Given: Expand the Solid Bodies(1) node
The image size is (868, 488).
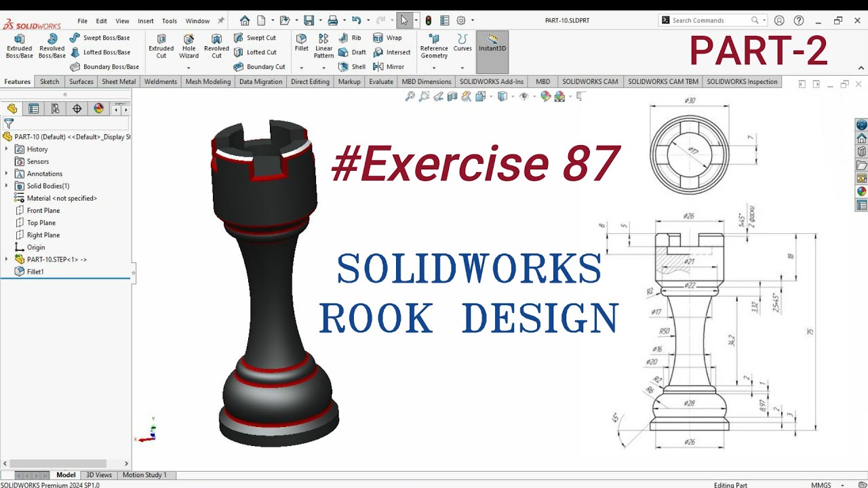Looking at the screenshot, I should point(6,186).
